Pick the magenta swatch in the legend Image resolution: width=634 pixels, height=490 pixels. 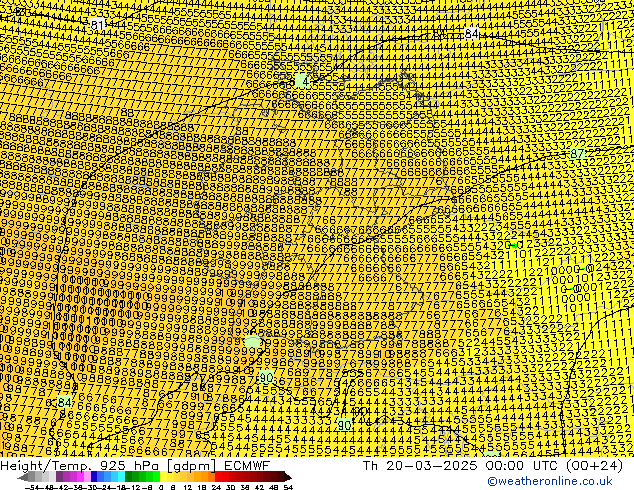click(x=80, y=477)
